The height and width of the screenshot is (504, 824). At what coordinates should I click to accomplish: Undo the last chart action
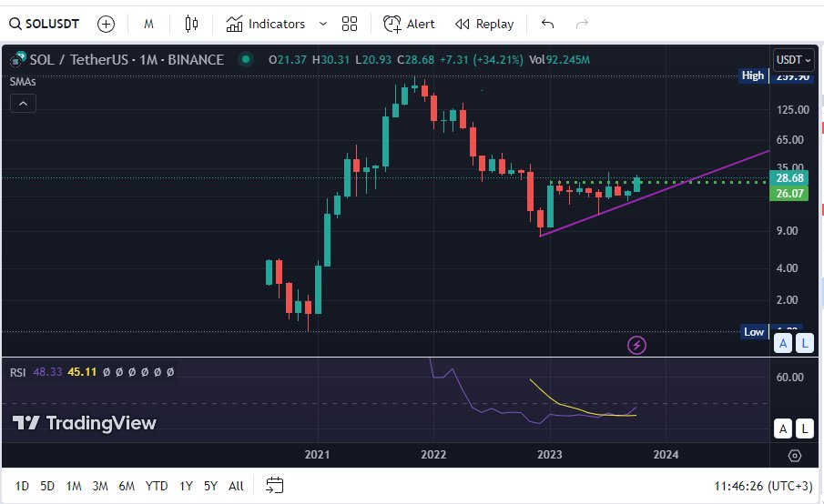[x=547, y=24]
